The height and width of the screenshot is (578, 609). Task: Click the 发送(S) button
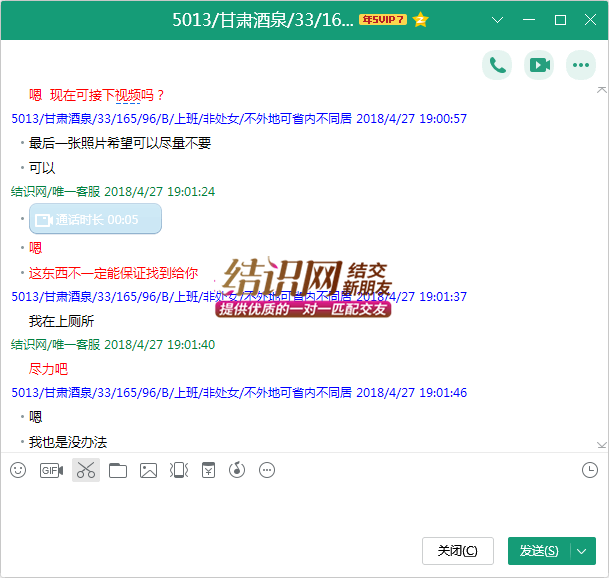pyautogui.click(x=539, y=551)
